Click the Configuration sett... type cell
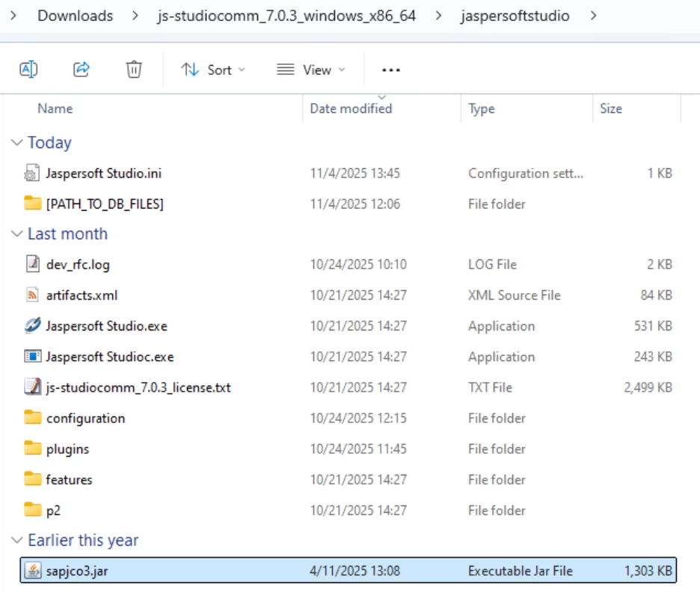The height and width of the screenshot is (592, 700). pyautogui.click(x=526, y=173)
